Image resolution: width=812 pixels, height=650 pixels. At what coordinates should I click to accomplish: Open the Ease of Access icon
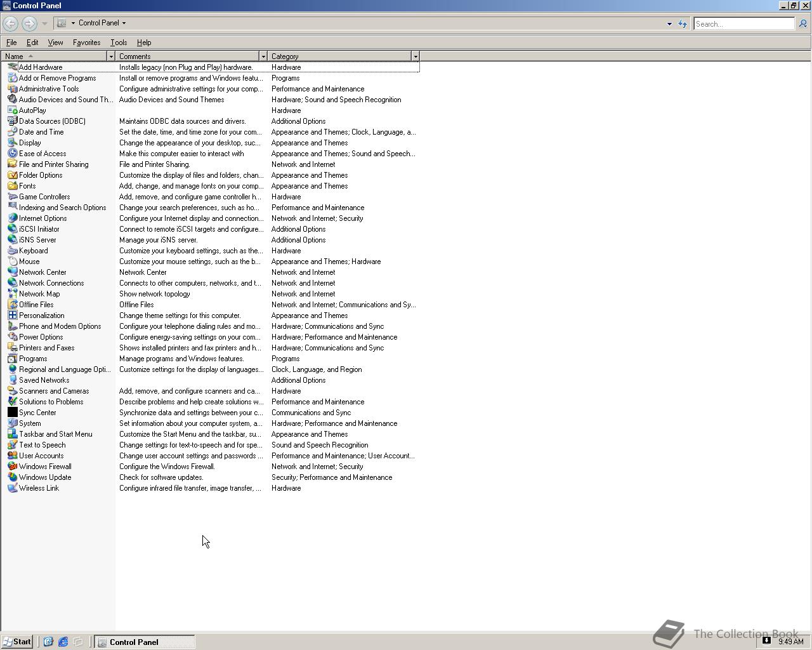(x=12, y=154)
